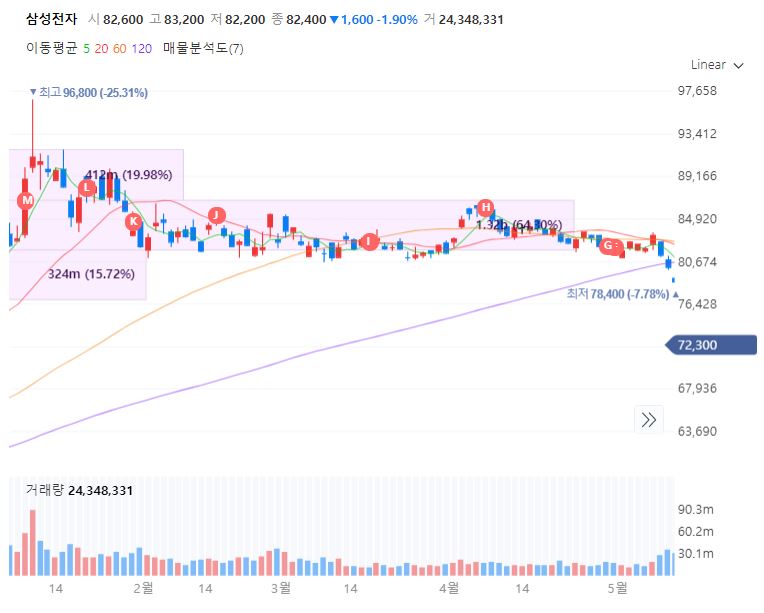
Task: Click the change value 1,600 -1.90%
Action: [x=374, y=20]
